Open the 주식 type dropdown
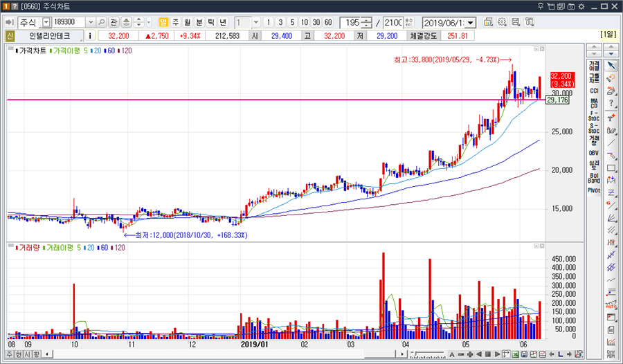 click(x=46, y=23)
